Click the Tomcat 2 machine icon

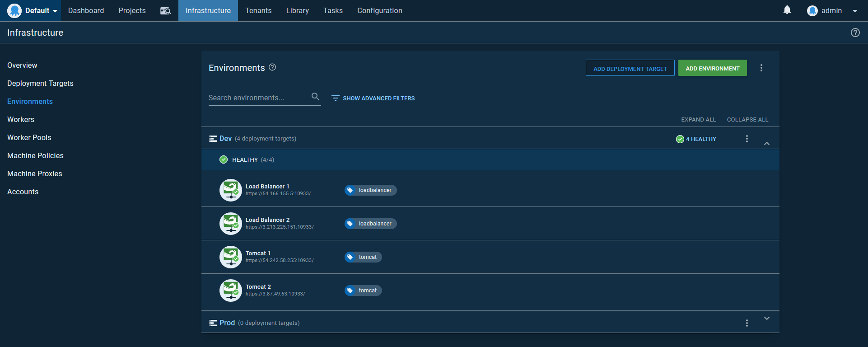click(231, 291)
